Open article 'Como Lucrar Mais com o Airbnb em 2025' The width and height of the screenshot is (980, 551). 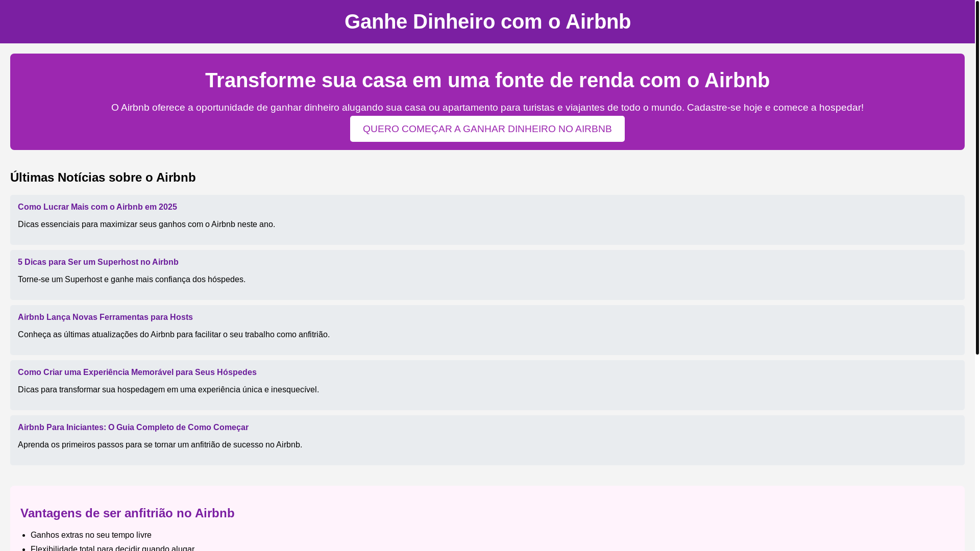coord(97,207)
